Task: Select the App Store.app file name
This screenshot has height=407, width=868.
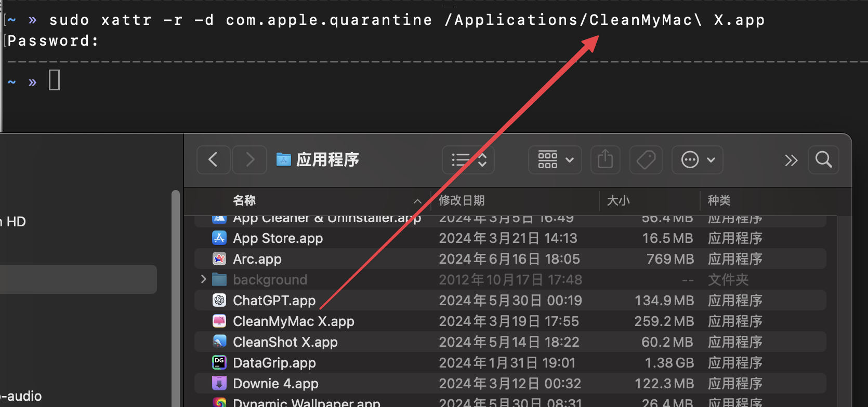Action: (278, 238)
